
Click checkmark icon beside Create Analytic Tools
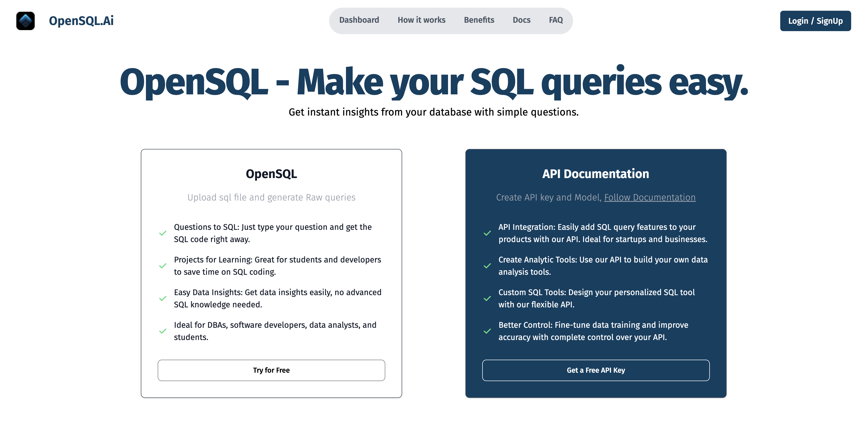[487, 266]
